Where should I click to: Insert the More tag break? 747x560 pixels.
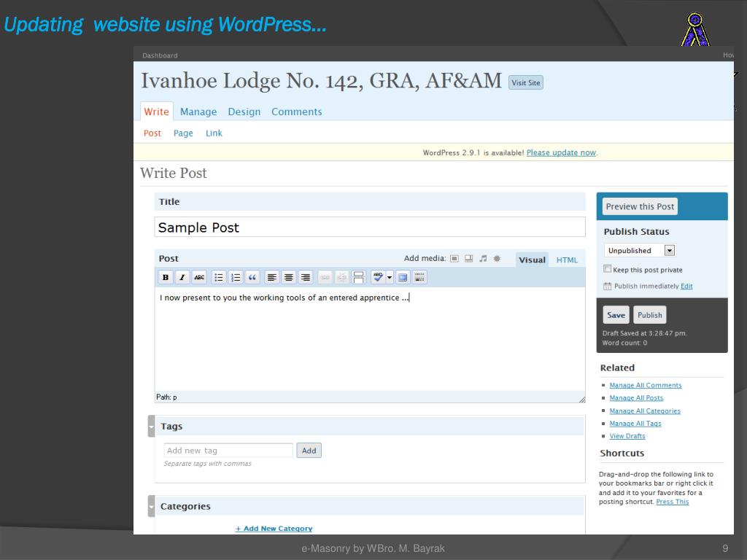coord(359,277)
